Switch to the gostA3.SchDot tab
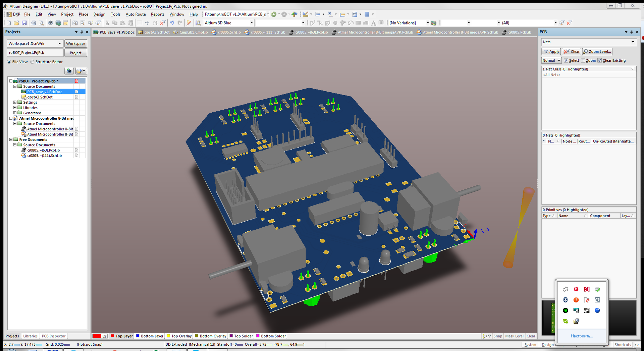 click(x=154, y=32)
